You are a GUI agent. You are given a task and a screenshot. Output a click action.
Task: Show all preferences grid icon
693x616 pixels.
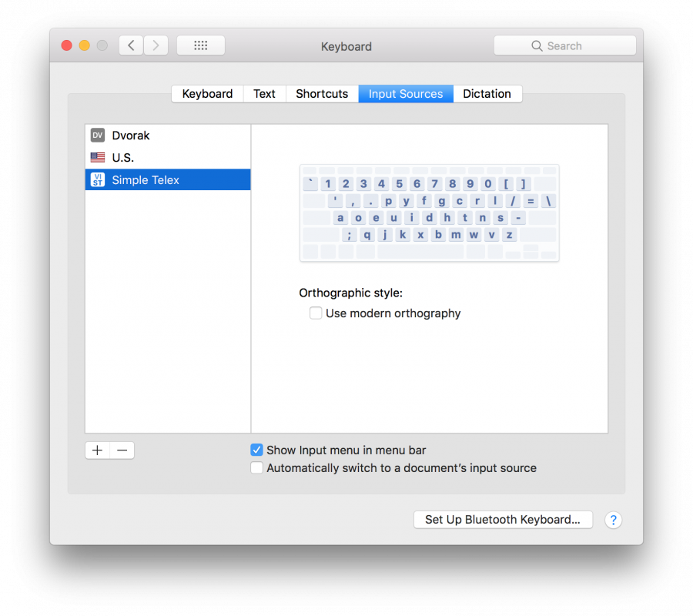click(x=201, y=45)
